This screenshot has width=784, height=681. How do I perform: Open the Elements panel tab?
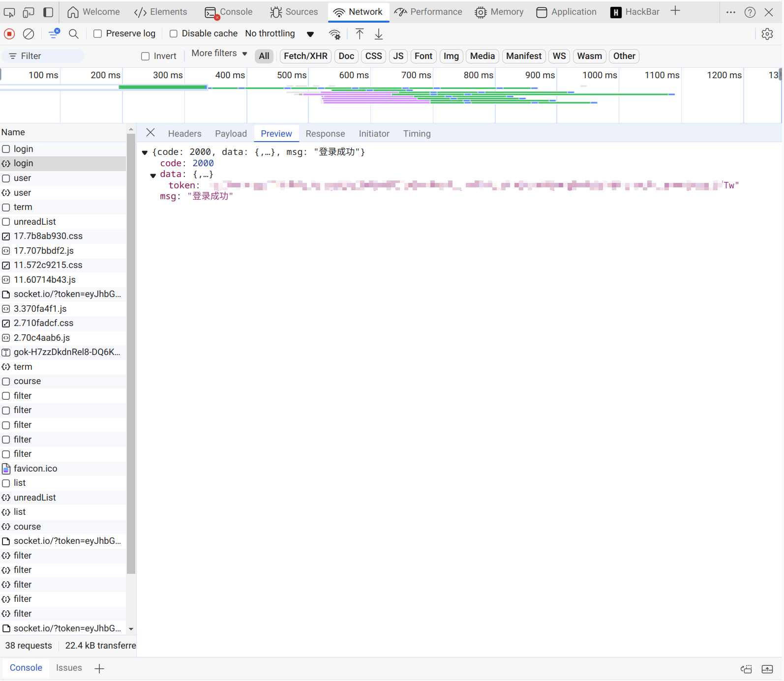(x=161, y=12)
